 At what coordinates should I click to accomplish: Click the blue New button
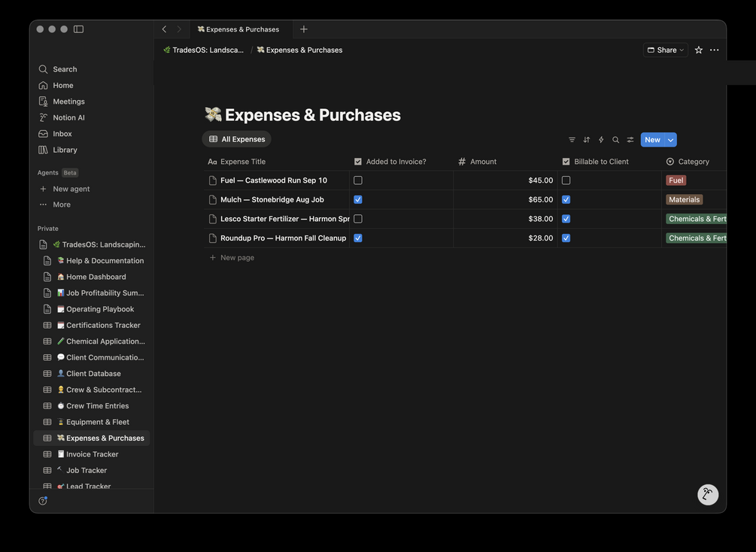[651, 140]
